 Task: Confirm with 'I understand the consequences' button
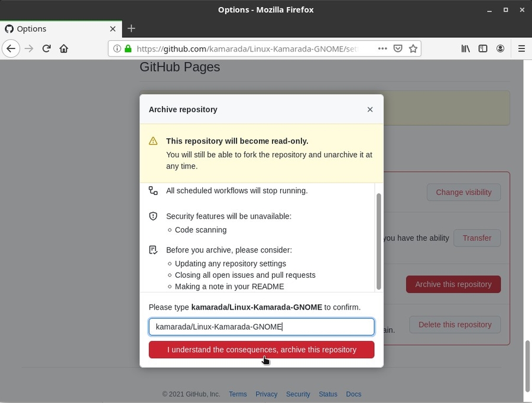click(261, 350)
